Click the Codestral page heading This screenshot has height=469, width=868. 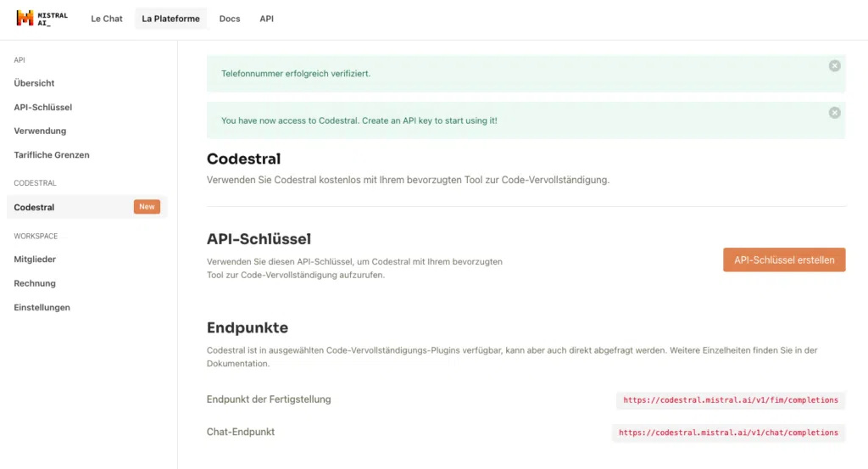click(243, 159)
